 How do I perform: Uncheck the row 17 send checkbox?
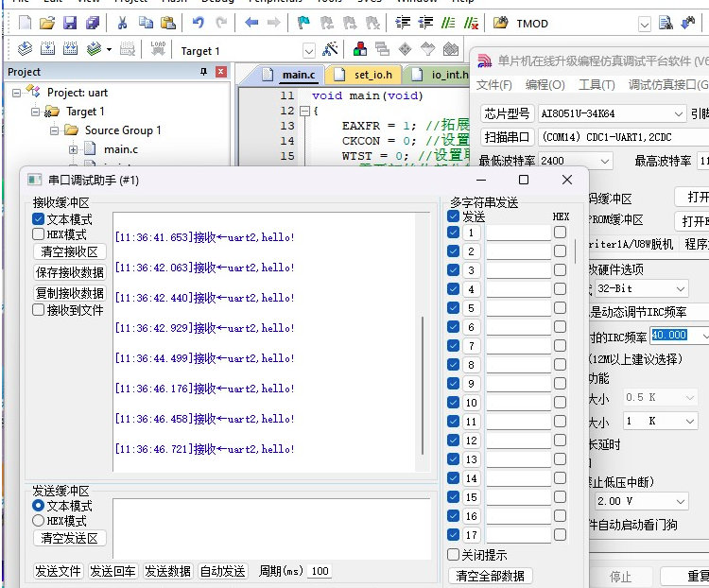coord(453,535)
